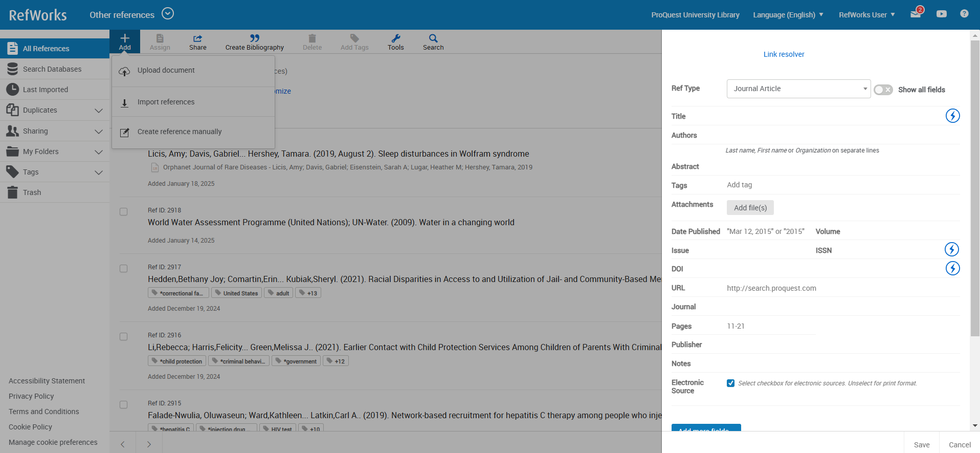Open ProQuest University Library link
The height and width of the screenshot is (453, 980).
click(x=695, y=15)
